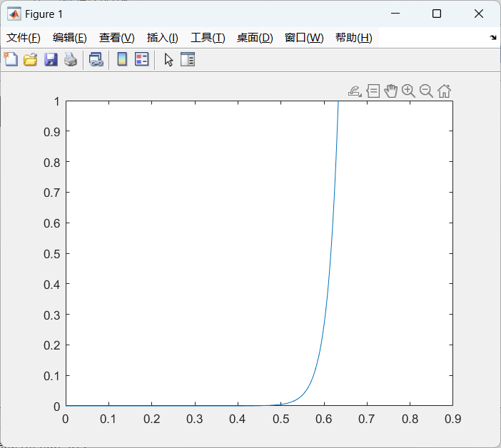Open the 窗口(W) menu
501x448 pixels.
click(304, 38)
